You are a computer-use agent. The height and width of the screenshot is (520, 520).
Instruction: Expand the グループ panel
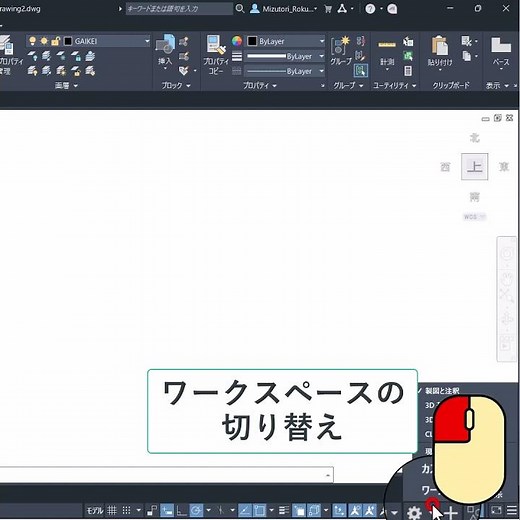tap(348, 86)
